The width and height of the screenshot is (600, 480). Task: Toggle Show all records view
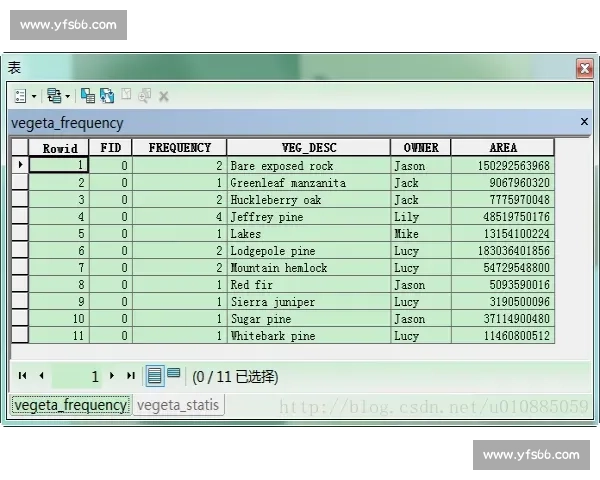155,376
